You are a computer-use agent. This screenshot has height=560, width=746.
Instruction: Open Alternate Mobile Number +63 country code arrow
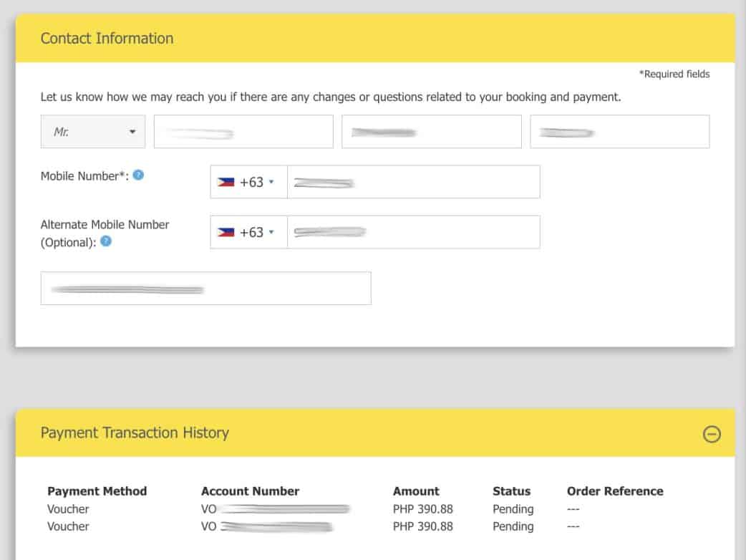click(x=271, y=232)
